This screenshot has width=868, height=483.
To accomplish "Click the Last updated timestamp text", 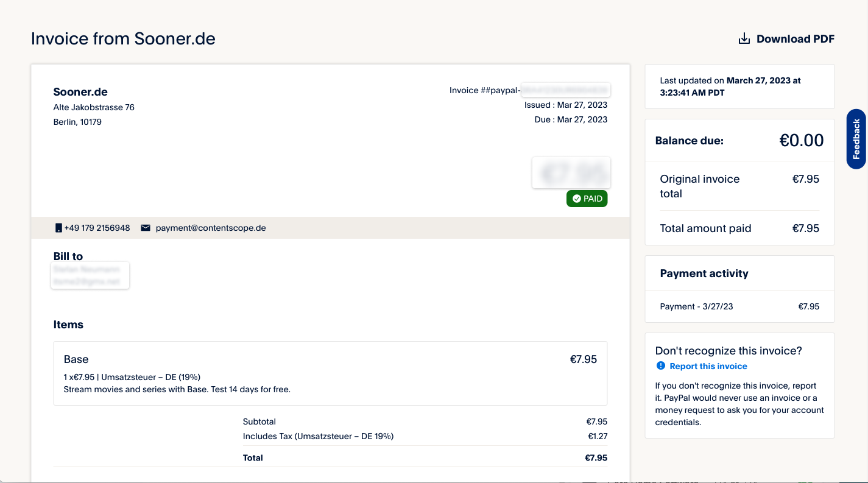I will click(730, 86).
